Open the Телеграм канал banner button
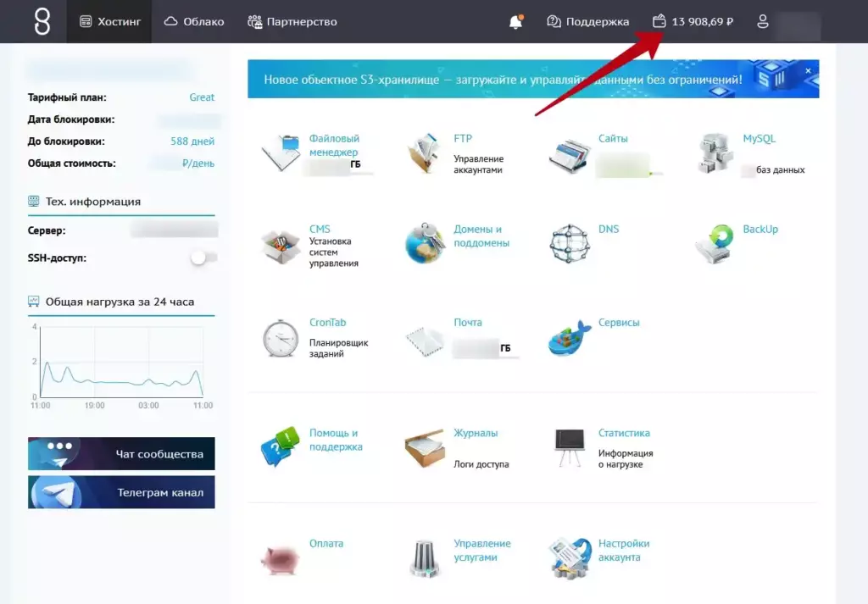Viewport: 868px width, 604px height. [121, 492]
